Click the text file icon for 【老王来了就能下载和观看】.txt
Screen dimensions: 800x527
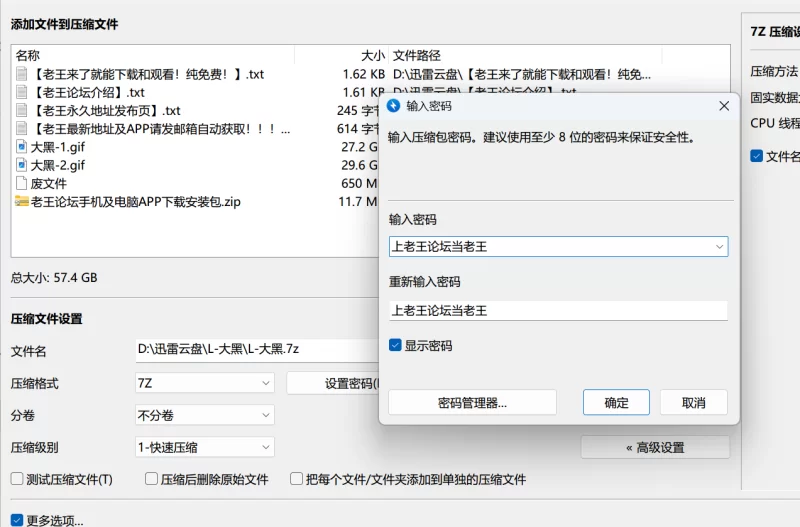point(21,74)
